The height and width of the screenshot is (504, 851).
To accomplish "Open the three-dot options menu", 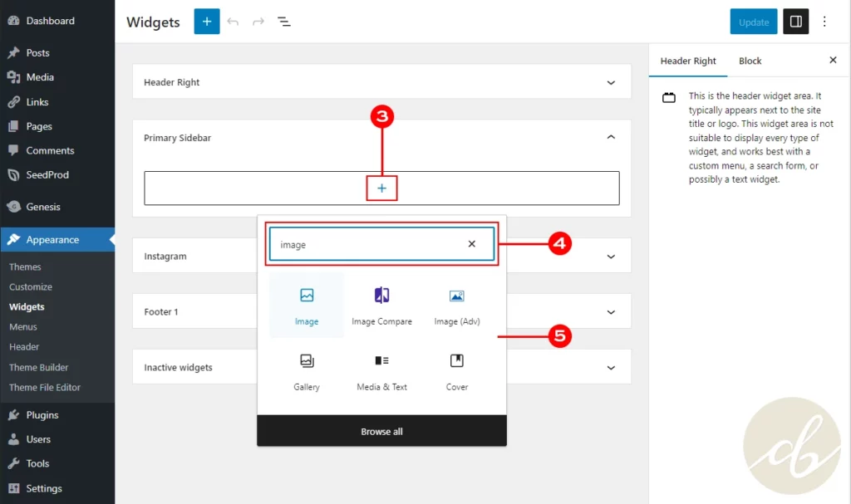I will [824, 22].
